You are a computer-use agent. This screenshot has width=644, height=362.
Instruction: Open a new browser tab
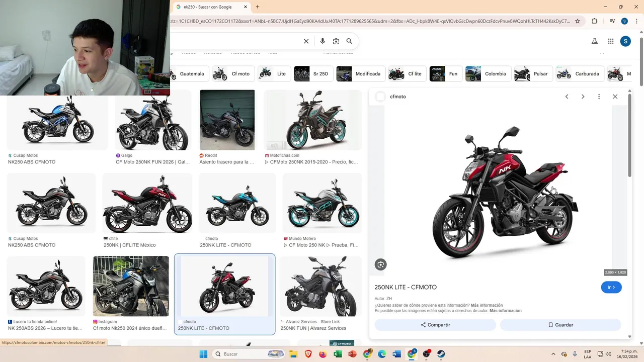(258, 7)
